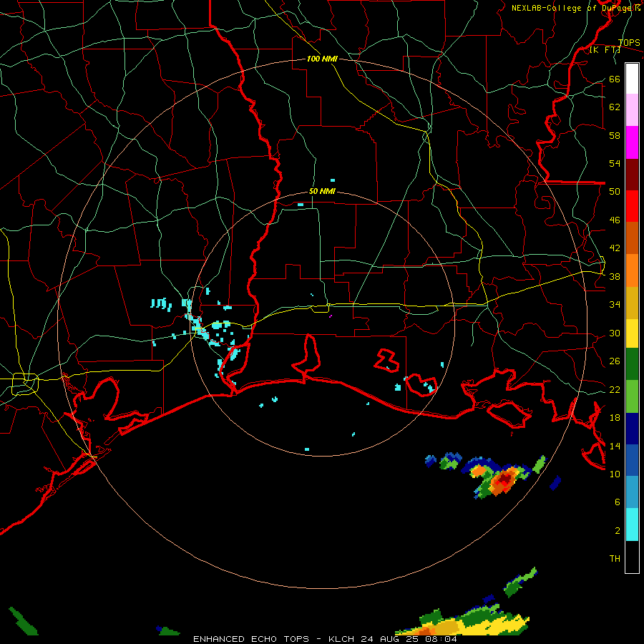The width and height of the screenshot is (644, 644).
Task: Click the '22' legend value
Action: pos(615,390)
